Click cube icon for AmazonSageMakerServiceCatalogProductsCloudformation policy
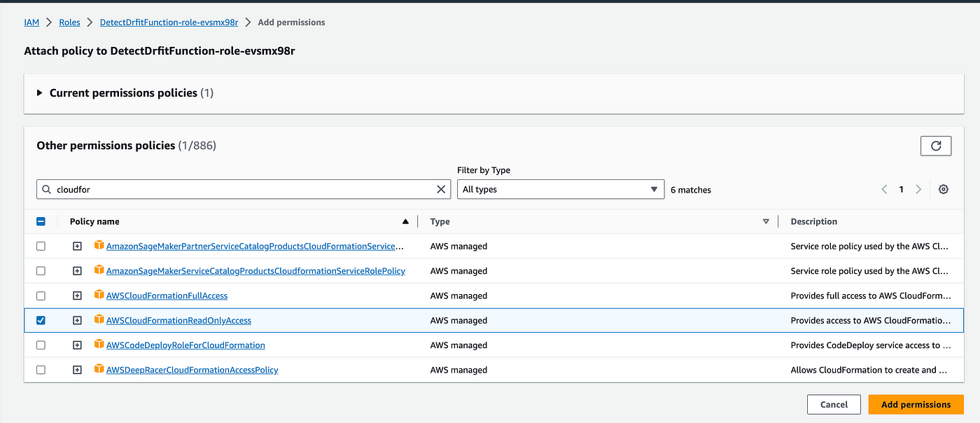The width and height of the screenshot is (980, 423). 99,270
